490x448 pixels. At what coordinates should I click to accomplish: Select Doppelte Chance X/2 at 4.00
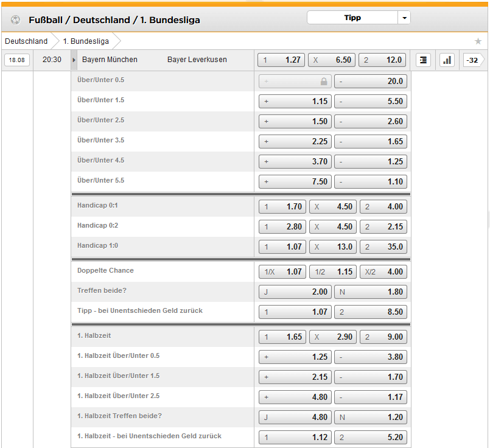(383, 272)
